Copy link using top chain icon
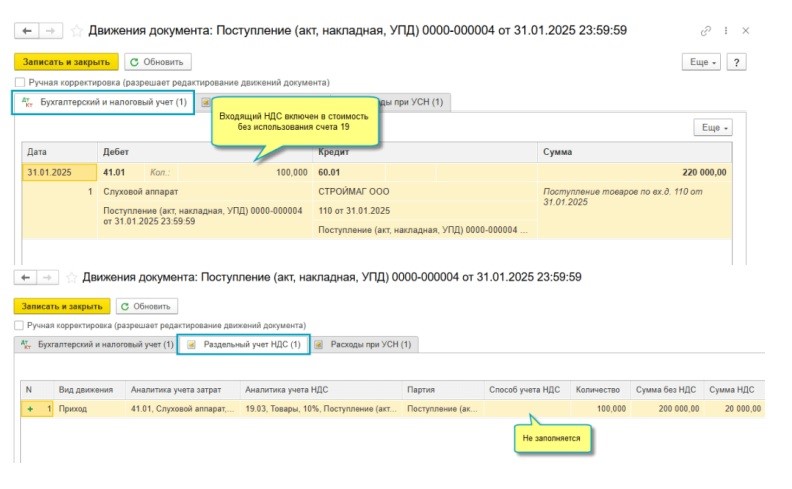 pos(706,31)
